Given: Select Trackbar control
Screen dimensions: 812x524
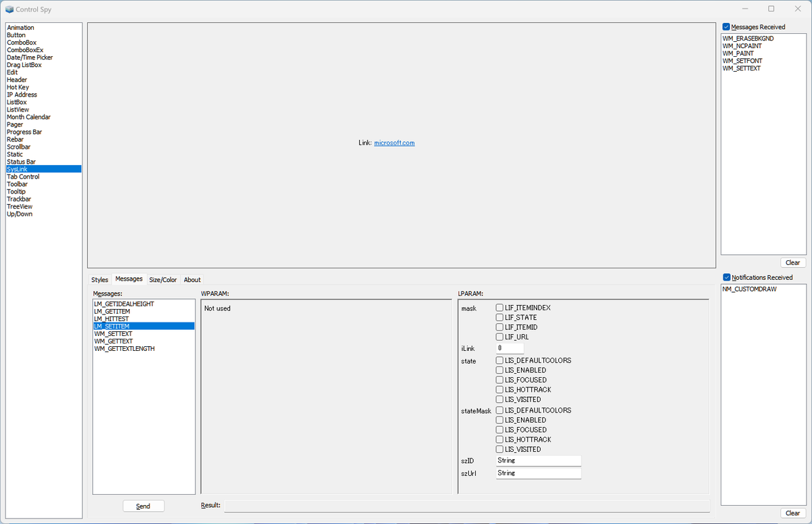Looking at the screenshot, I should pos(44,199).
